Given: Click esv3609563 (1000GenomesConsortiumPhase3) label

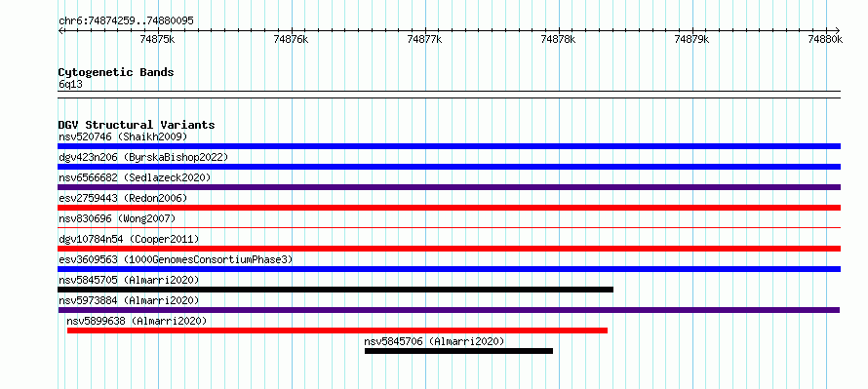Looking at the screenshot, I should point(176,259).
